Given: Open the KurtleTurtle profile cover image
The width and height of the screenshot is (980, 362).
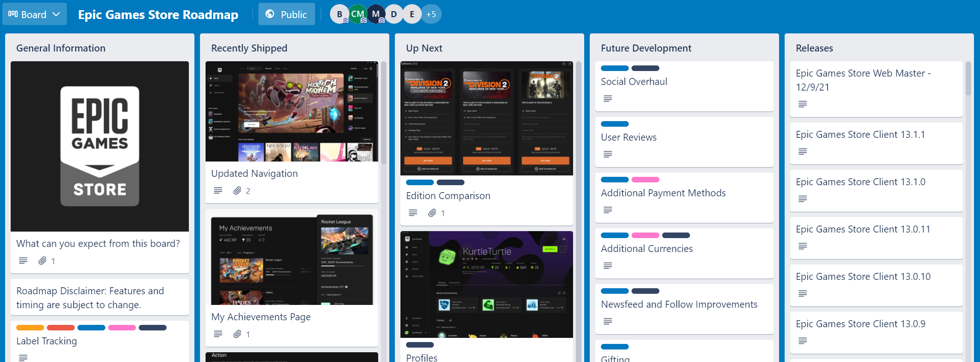Looking at the screenshot, I should [487, 284].
